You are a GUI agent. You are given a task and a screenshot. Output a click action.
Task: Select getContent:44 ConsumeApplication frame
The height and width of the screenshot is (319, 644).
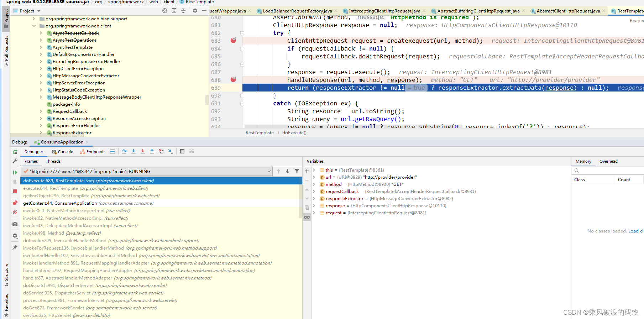(x=161, y=203)
